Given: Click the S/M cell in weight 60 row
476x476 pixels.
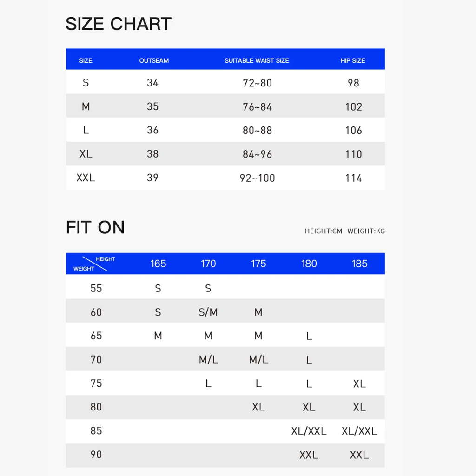Looking at the screenshot, I should click(x=208, y=312).
